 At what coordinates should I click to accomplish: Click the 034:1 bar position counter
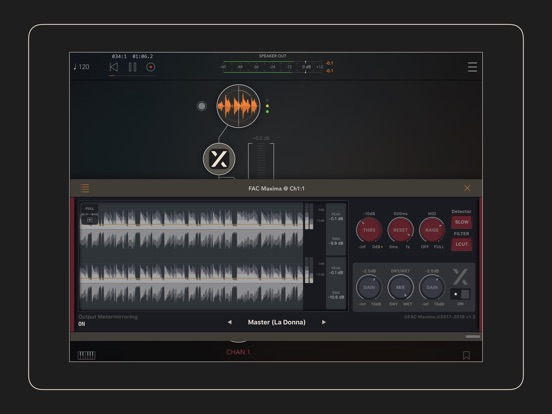119,56
